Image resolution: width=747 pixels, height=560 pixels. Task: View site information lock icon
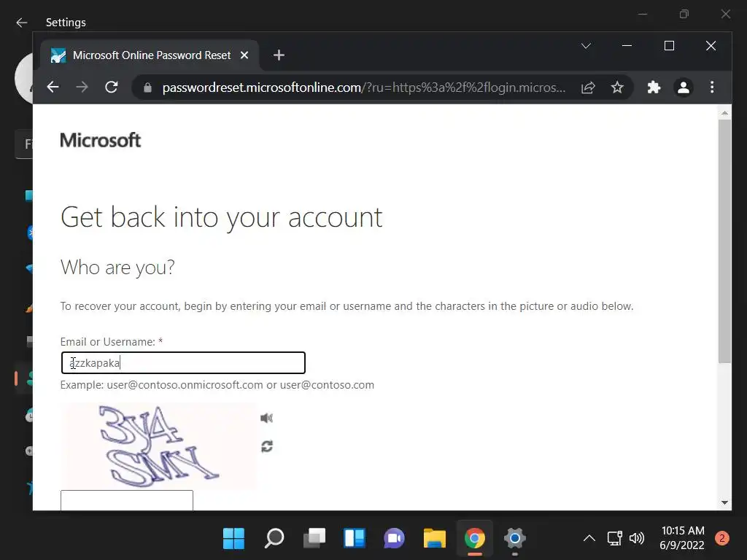(x=147, y=87)
